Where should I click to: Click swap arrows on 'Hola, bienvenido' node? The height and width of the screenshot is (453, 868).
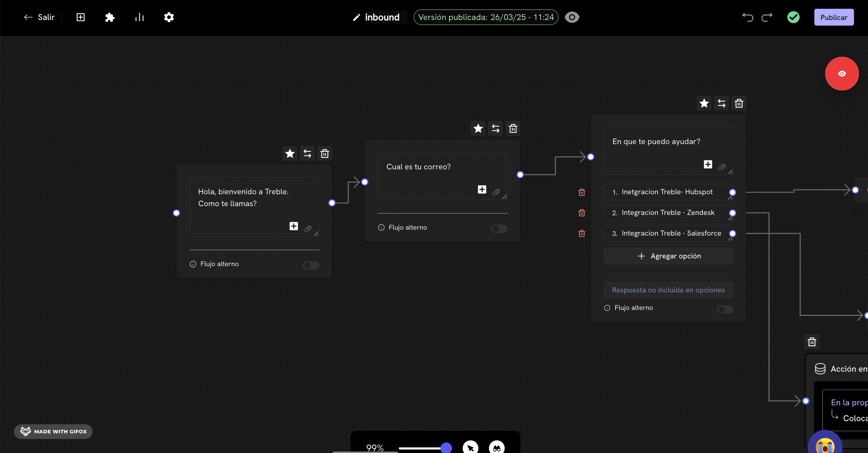tap(307, 154)
